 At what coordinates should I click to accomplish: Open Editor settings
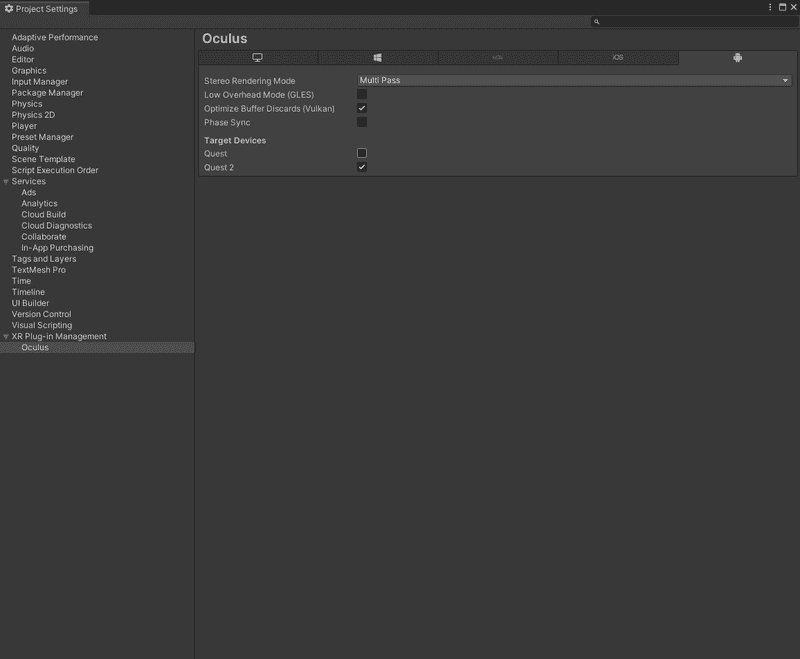point(22,60)
